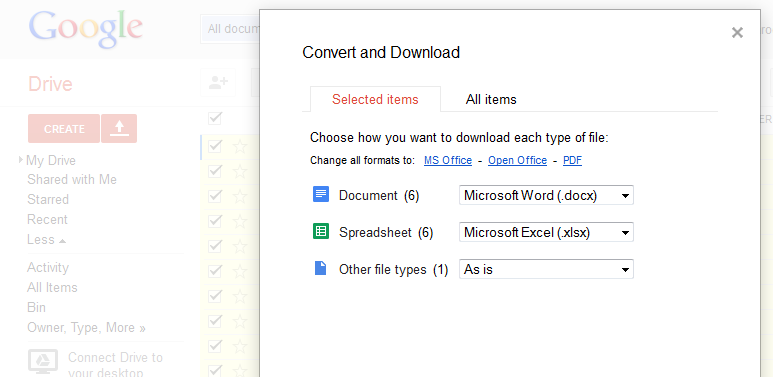
Task: Click the Google logo
Action: click(86, 29)
